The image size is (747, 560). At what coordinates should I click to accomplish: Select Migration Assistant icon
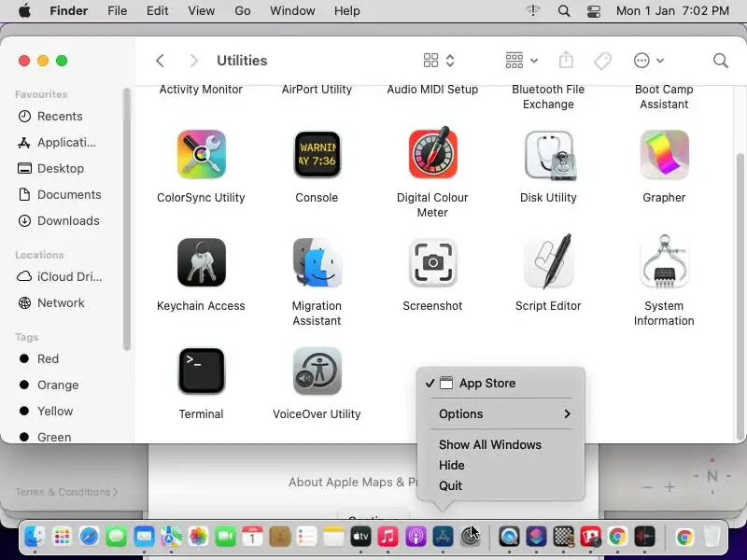317,262
